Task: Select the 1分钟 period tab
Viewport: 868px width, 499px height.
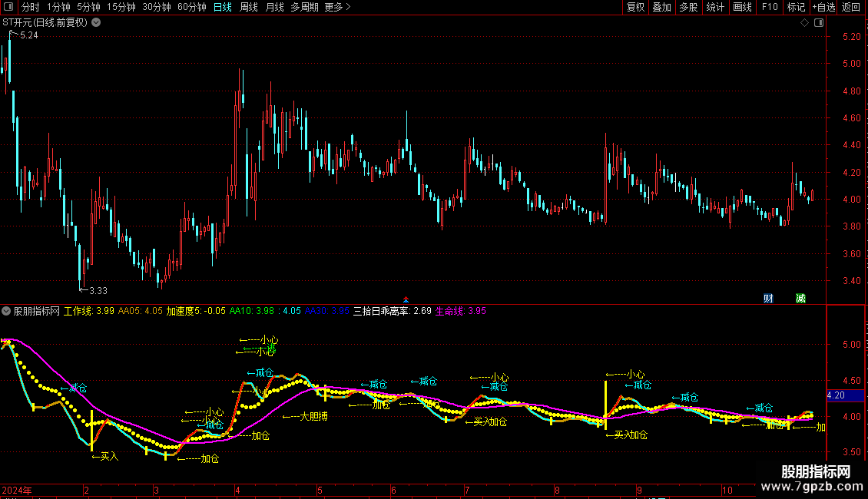Action: click(58, 7)
